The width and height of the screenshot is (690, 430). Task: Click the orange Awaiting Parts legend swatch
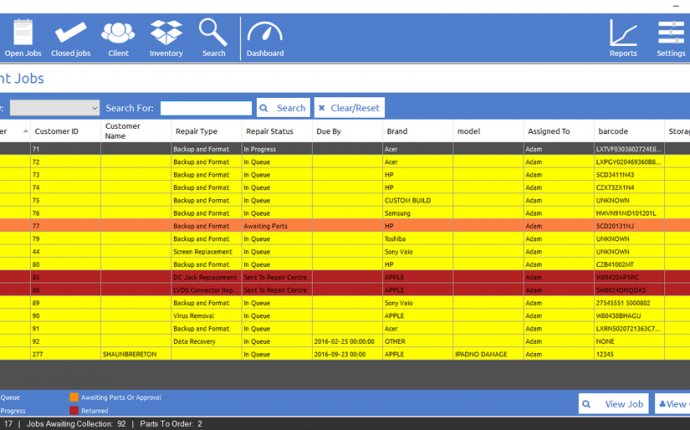tap(73, 397)
